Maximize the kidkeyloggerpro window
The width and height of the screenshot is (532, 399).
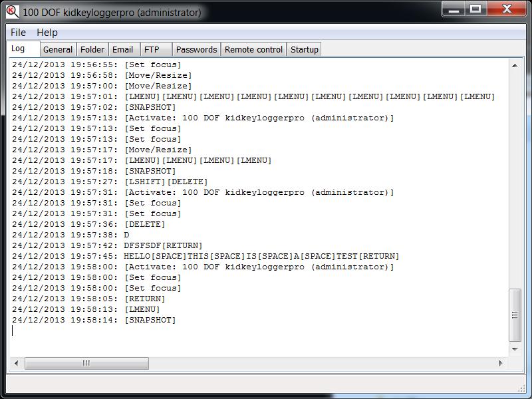[475, 9]
